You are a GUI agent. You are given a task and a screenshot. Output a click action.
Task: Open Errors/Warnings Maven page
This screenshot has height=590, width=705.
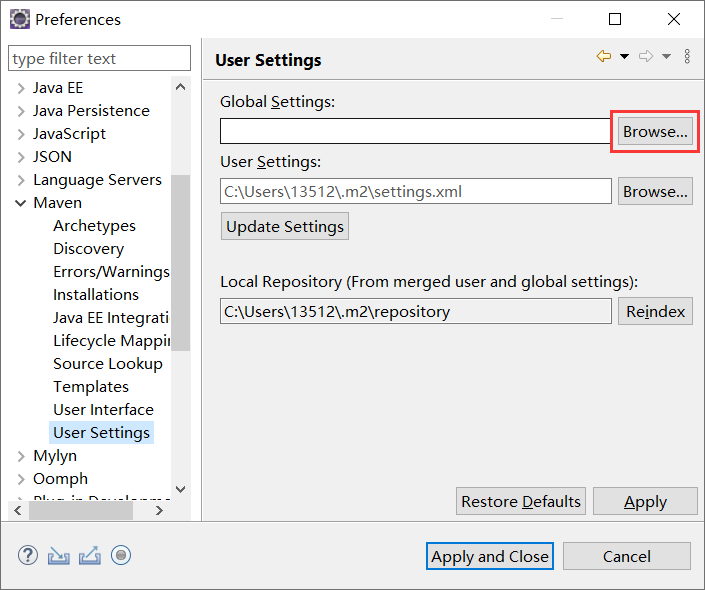111,272
